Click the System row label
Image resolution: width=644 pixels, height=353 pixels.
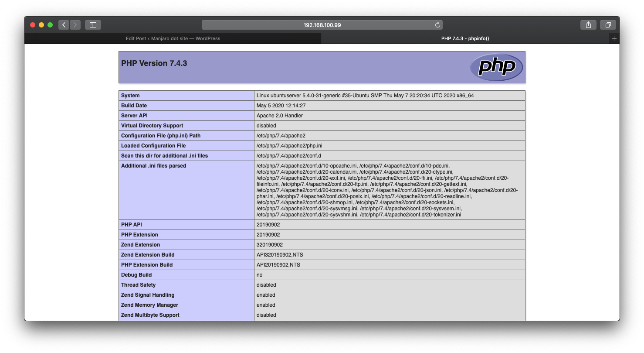130,96
